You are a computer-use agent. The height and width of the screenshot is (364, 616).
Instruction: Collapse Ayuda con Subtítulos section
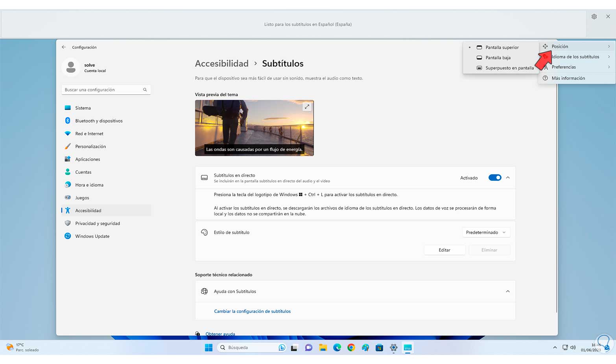click(x=508, y=291)
